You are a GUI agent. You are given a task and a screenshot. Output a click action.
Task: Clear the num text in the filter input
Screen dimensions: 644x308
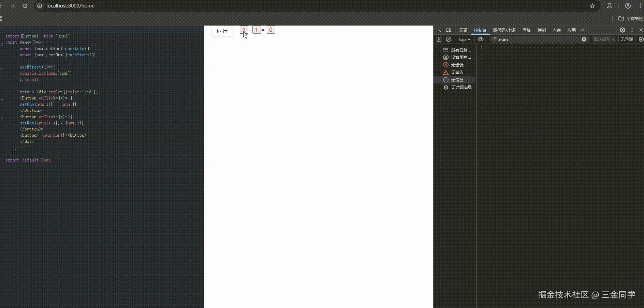[584, 39]
